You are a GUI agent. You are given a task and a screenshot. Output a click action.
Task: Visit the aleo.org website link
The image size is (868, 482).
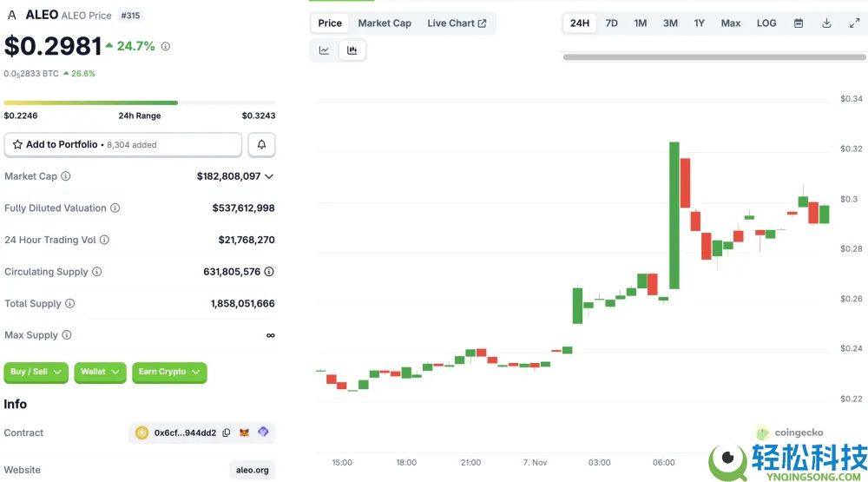[253, 470]
